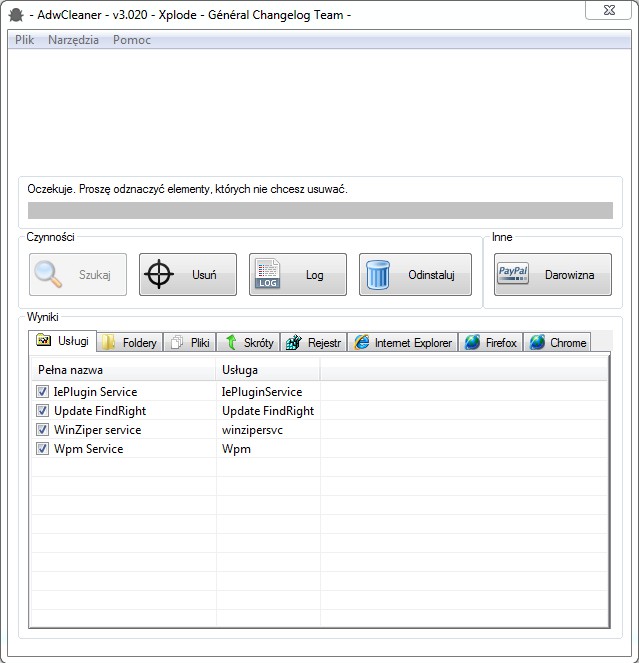
Task: Uncheck the Wpm Service checkbox
Action: coord(42,449)
